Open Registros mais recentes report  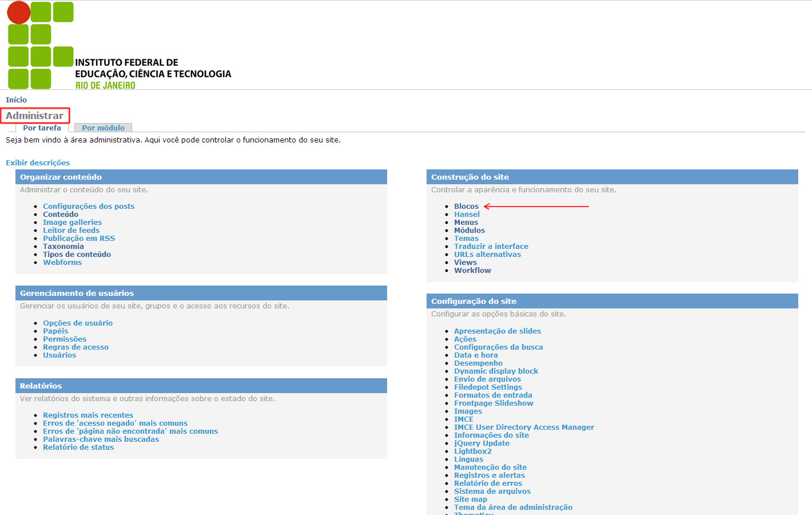88,415
